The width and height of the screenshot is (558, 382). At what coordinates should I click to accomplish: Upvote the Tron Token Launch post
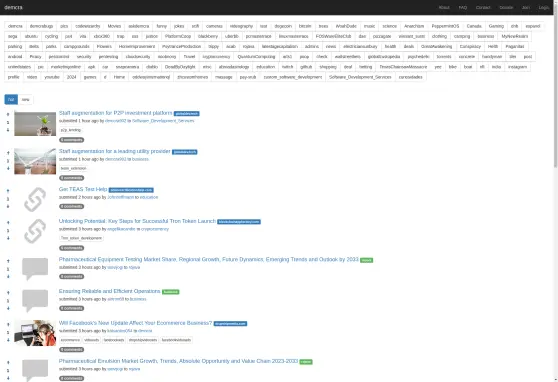coord(8,223)
